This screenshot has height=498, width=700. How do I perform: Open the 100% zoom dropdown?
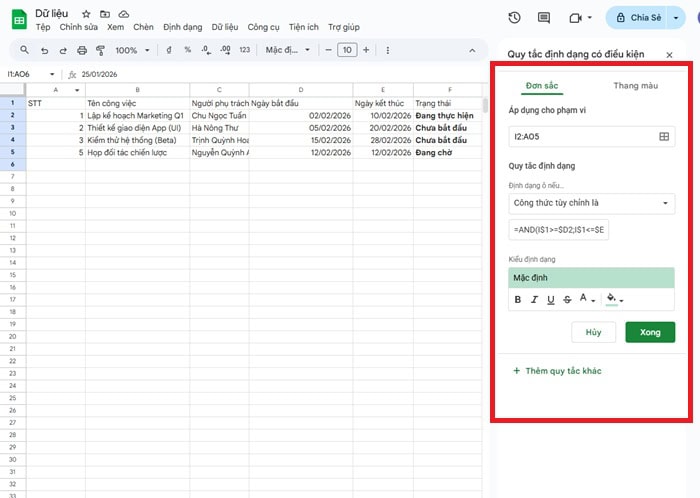click(131, 50)
